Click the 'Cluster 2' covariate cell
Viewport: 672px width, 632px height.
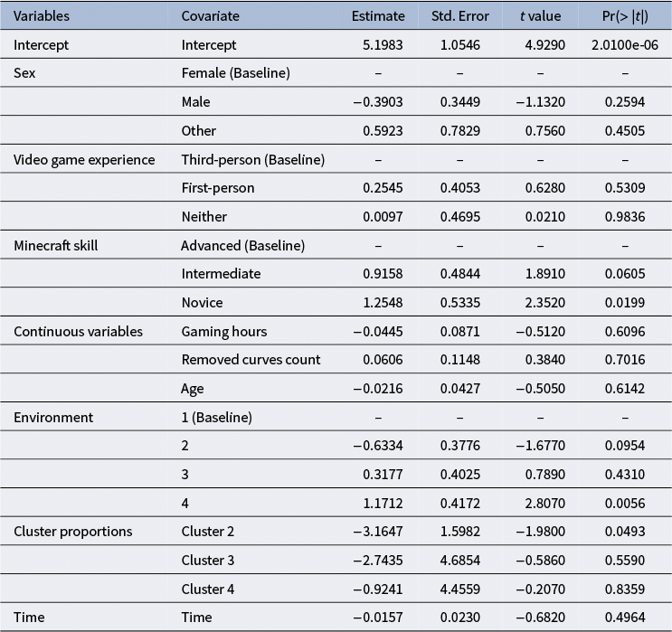pyautogui.click(x=207, y=532)
